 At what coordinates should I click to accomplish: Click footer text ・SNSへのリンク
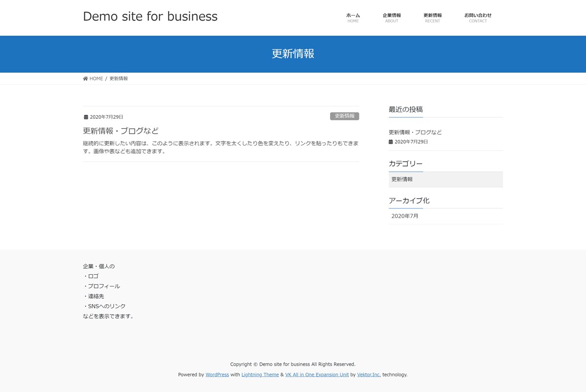(105, 307)
